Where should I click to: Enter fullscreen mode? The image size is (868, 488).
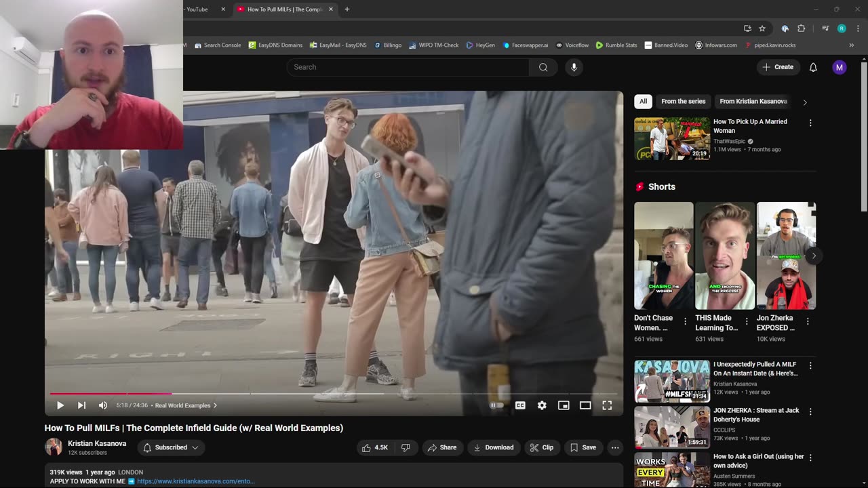(x=607, y=405)
